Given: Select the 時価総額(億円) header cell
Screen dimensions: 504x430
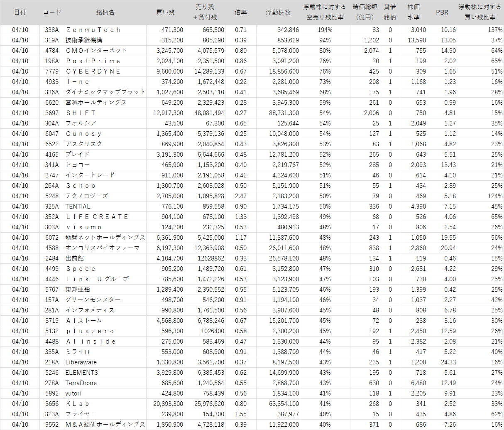Looking at the screenshot, I should pos(365,12).
